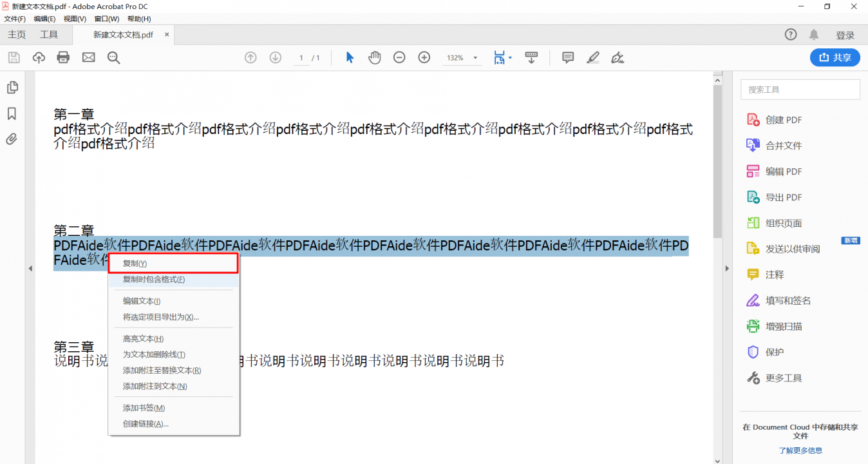The image size is (868, 464).
Task: Click the current page number field
Action: pyautogui.click(x=301, y=58)
